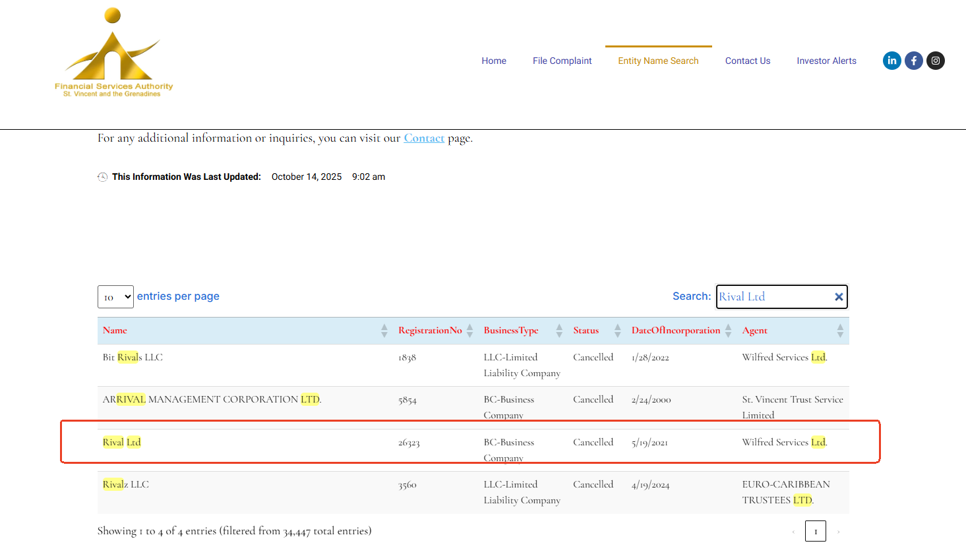Open the Investor Alerts page
966x560 pixels.
[x=826, y=61]
